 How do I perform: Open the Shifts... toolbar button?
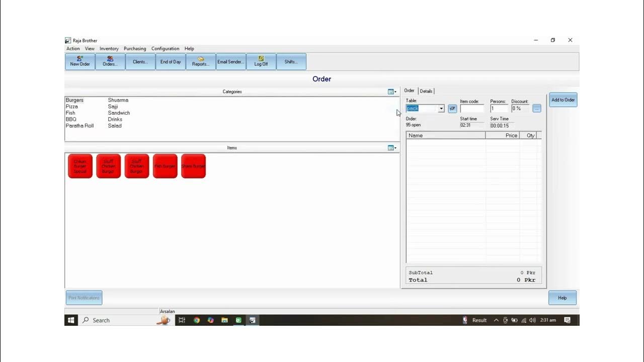click(291, 61)
